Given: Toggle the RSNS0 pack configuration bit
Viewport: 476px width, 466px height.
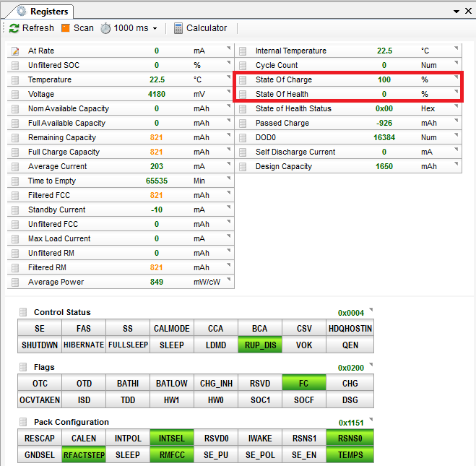Looking at the screenshot, I should coord(350,438).
